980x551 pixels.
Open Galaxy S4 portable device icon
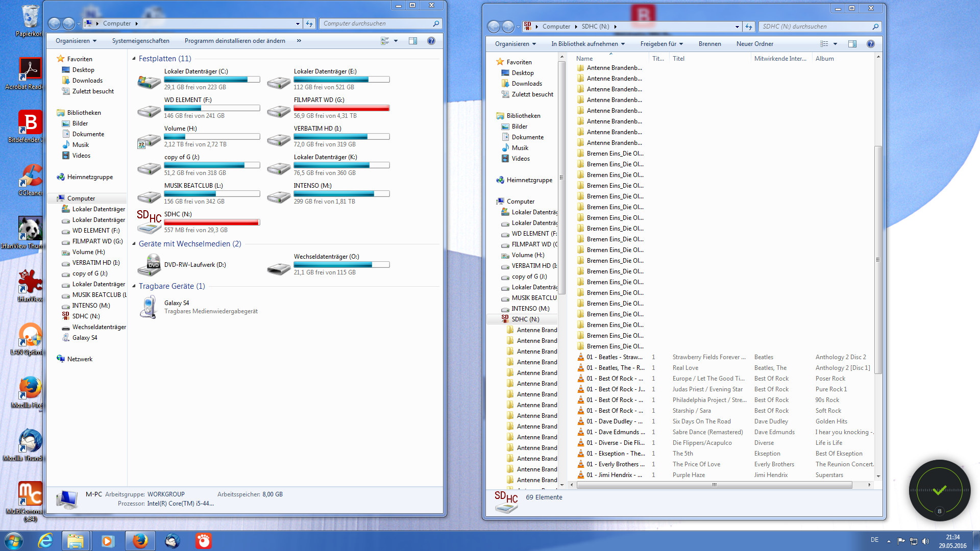click(x=149, y=307)
